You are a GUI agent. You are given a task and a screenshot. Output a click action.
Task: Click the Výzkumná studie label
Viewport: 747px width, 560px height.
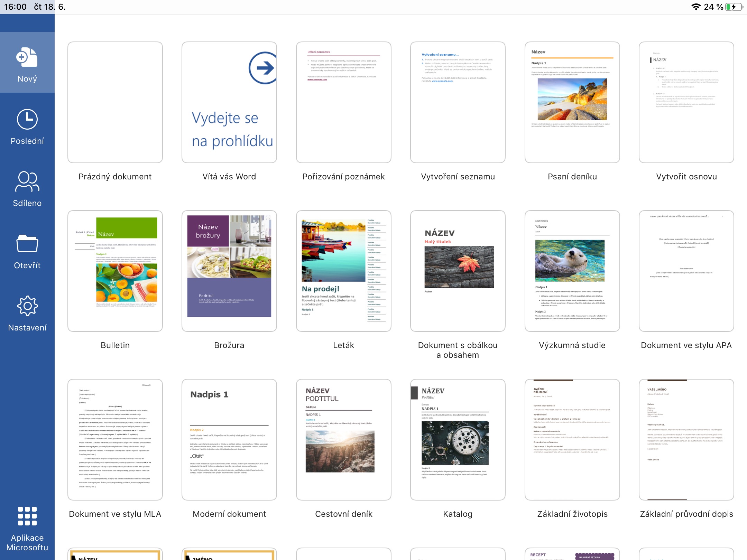[x=572, y=345]
